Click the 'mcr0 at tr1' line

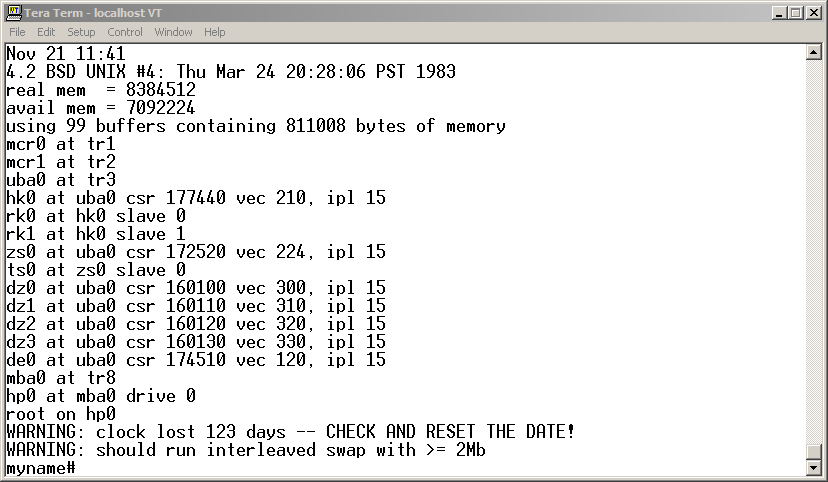[x=61, y=144]
